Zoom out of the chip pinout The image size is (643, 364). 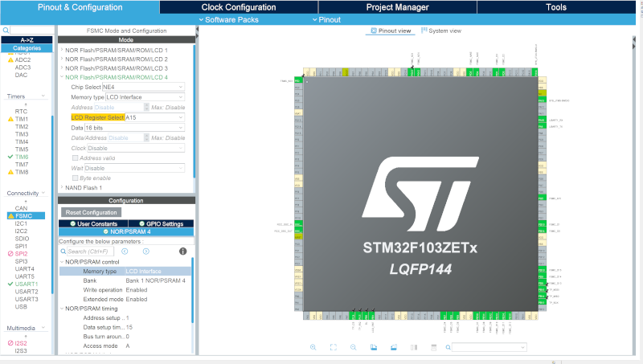[x=353, y=347]
